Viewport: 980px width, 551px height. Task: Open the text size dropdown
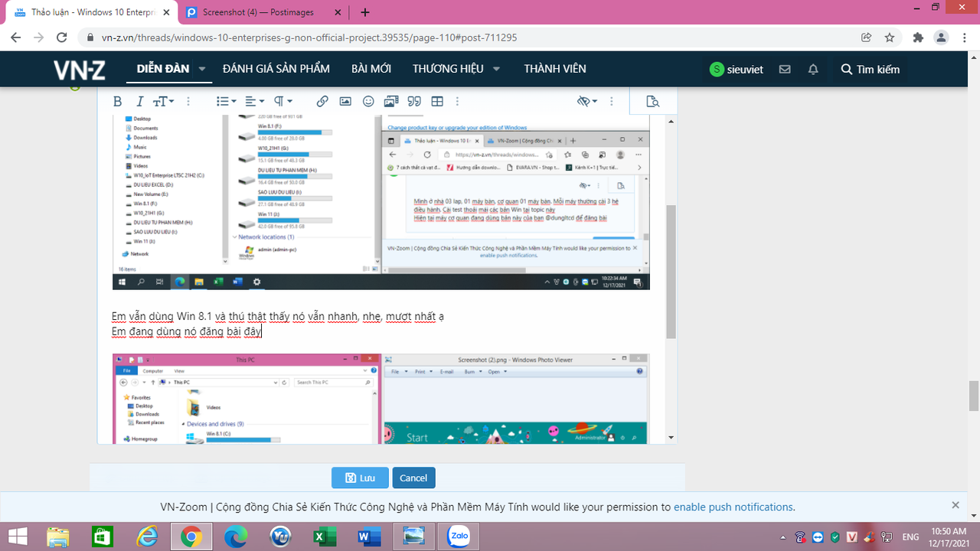163,100
